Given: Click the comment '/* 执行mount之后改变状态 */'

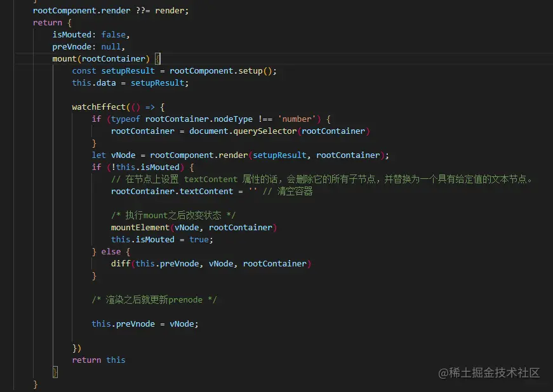Looking at the screenshot, I should tap(173, 215).
